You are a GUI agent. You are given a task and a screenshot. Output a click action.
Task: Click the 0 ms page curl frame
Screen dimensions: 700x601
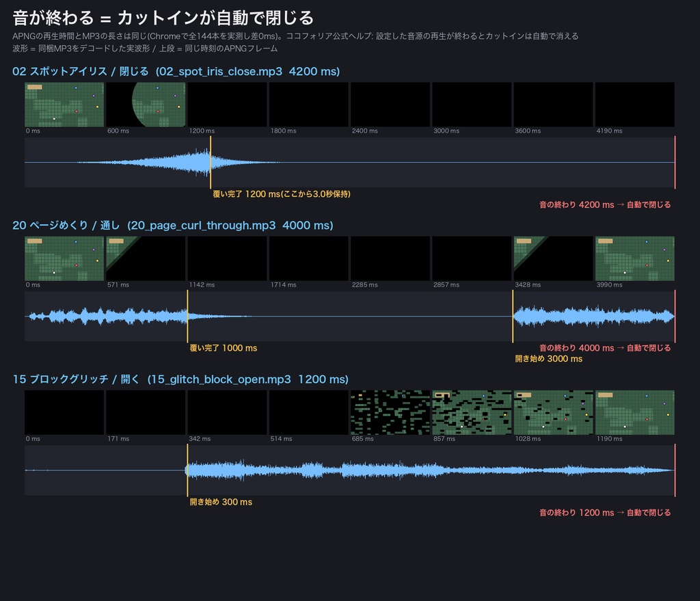coord(64,258)
